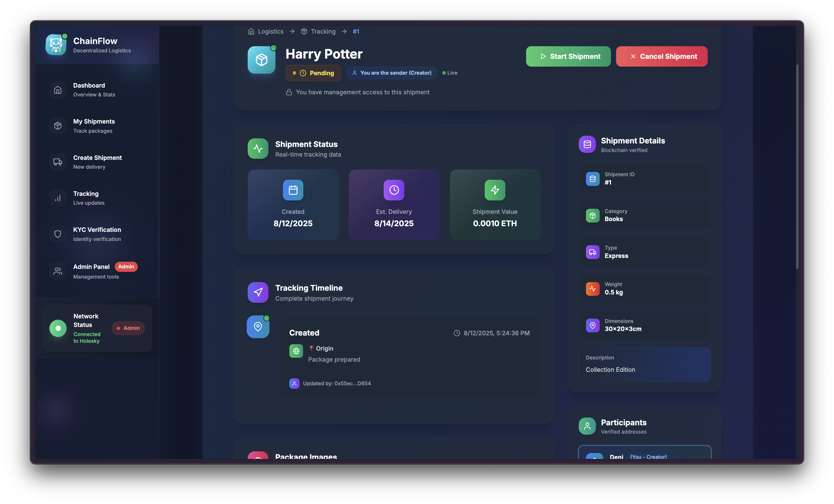Click the ChainFlow cat logo icon
834x504 pixels.
click(56, 44)
